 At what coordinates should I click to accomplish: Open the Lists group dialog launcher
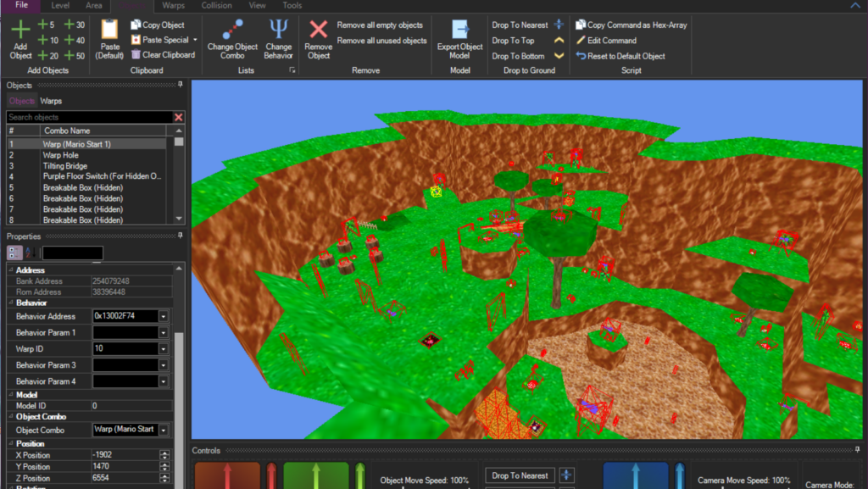point(292,70)
